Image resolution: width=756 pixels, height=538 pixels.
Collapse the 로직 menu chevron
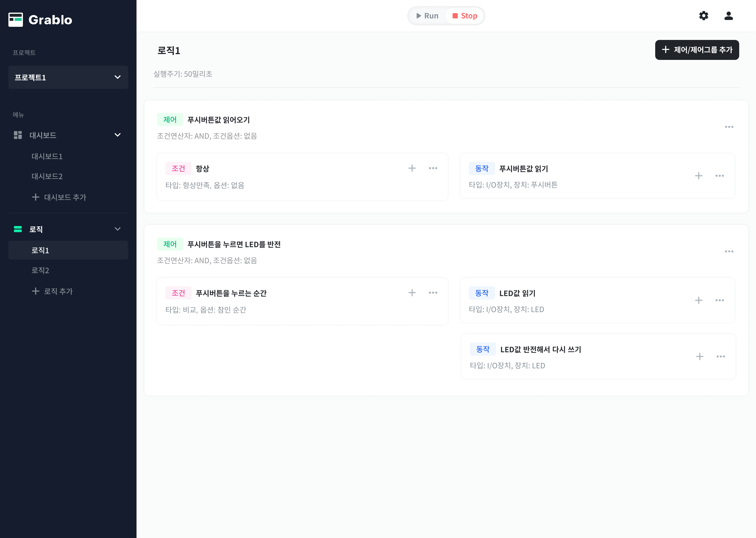tap(117, 229)
